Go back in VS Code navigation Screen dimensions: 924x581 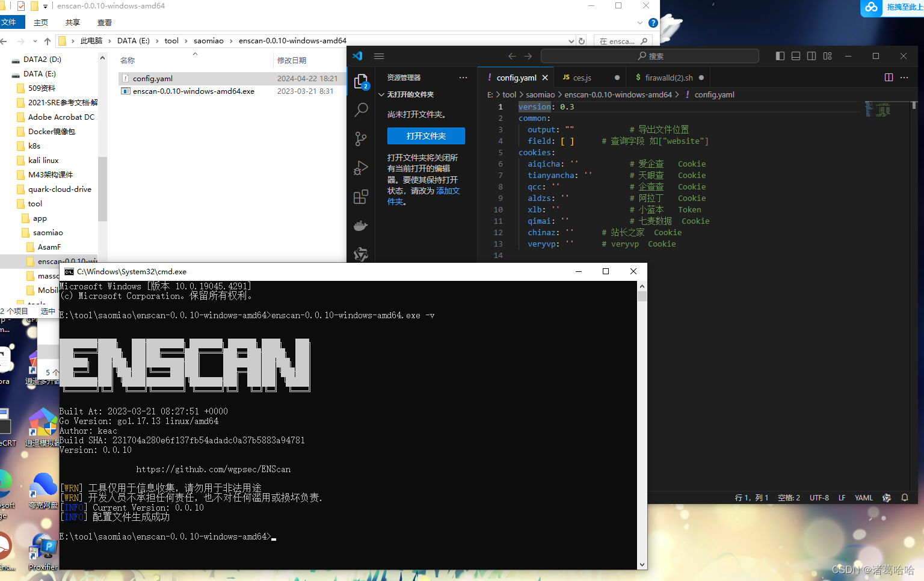click(x=512, y=56)
